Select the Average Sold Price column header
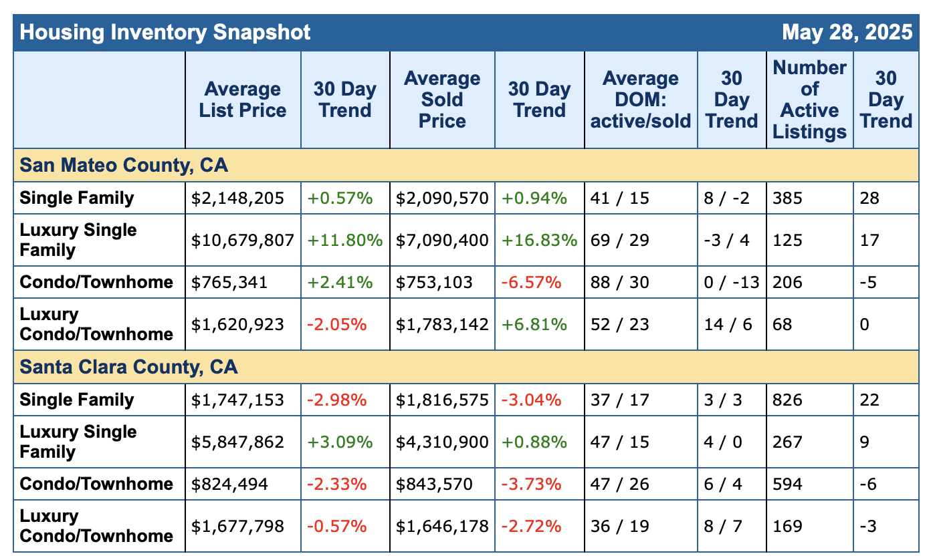This screenshot has height=560, width=931. (442, 100)
